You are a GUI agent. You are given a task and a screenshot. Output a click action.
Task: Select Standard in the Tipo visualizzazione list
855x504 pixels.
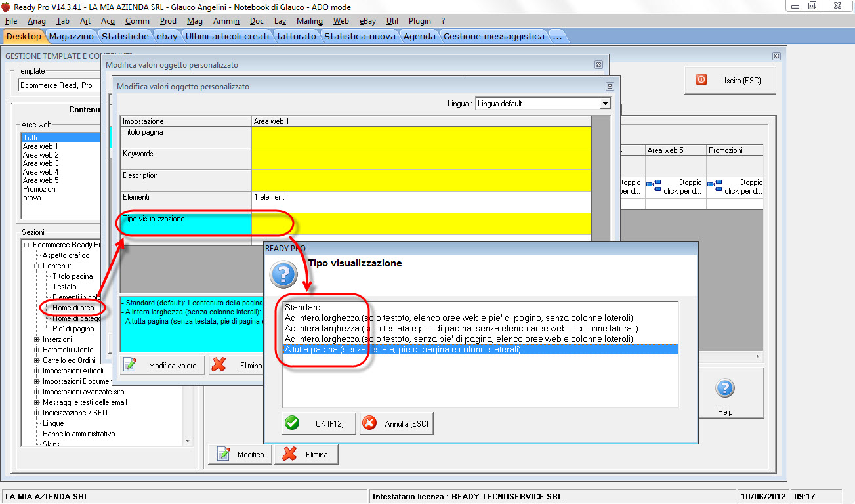tap(480, 307)
